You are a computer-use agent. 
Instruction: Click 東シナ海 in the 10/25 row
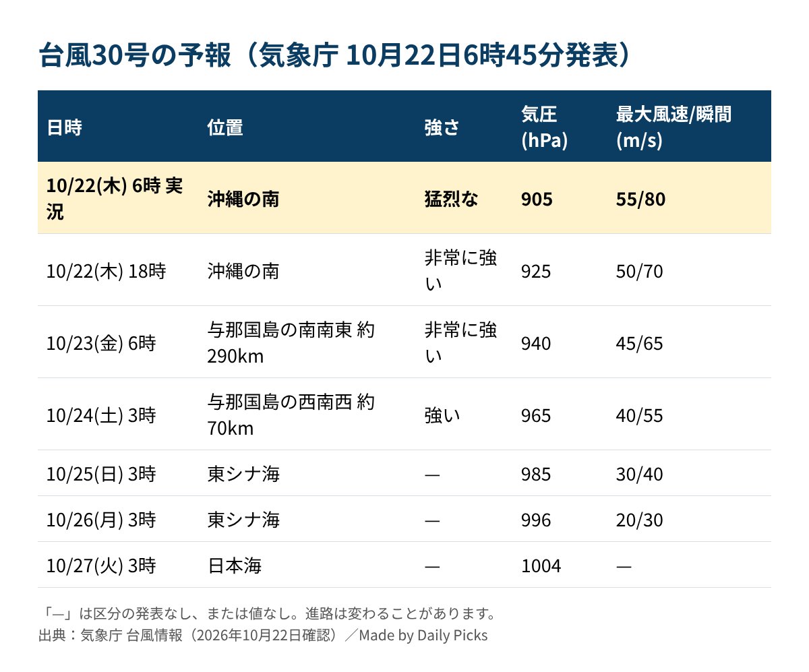pyautogui.click(x=243, y=474)
